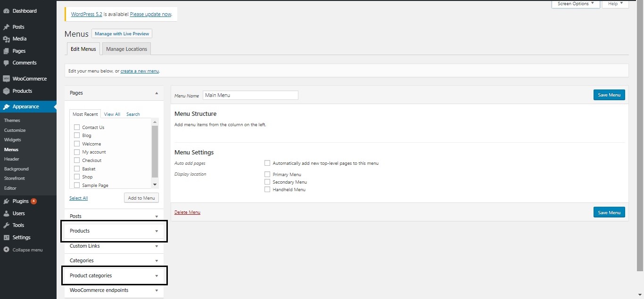Check the Primary Menu display location
The image size is (644, 299).
pyautogui.click(x=267, y=174)
